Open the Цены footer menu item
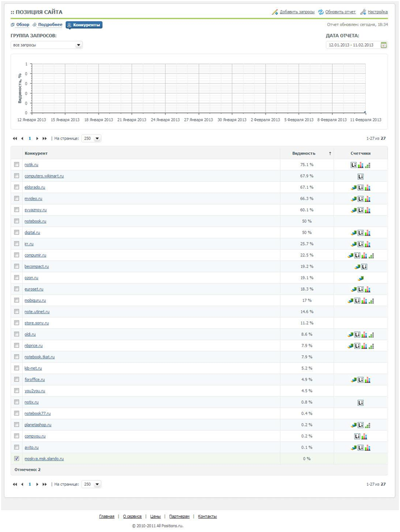This screenshot has height=532, width=400. (155, 517)
